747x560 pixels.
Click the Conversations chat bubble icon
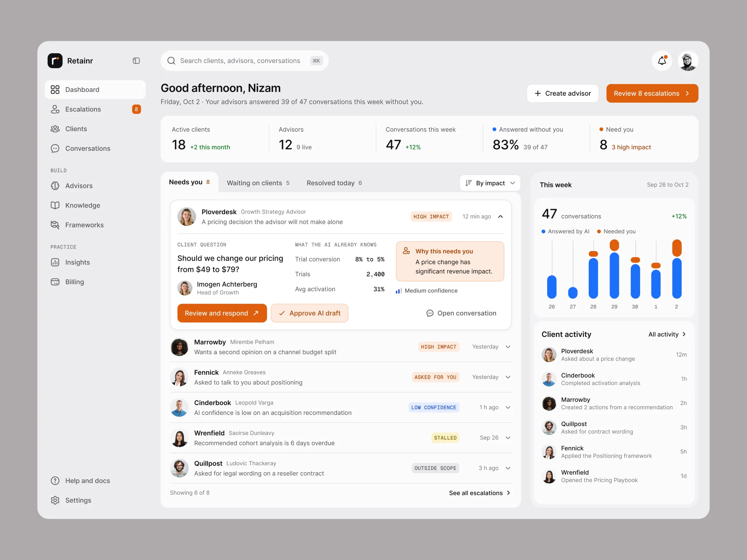(55, 148)
